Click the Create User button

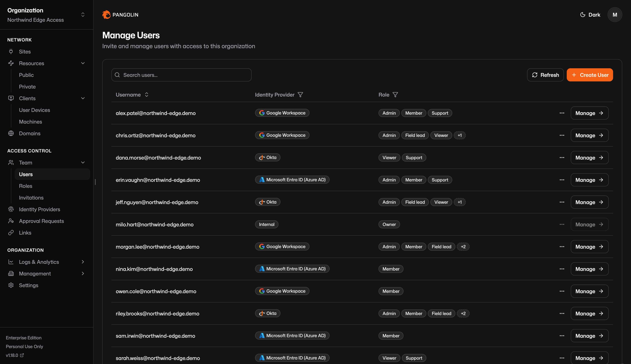(x=590, y=75)
